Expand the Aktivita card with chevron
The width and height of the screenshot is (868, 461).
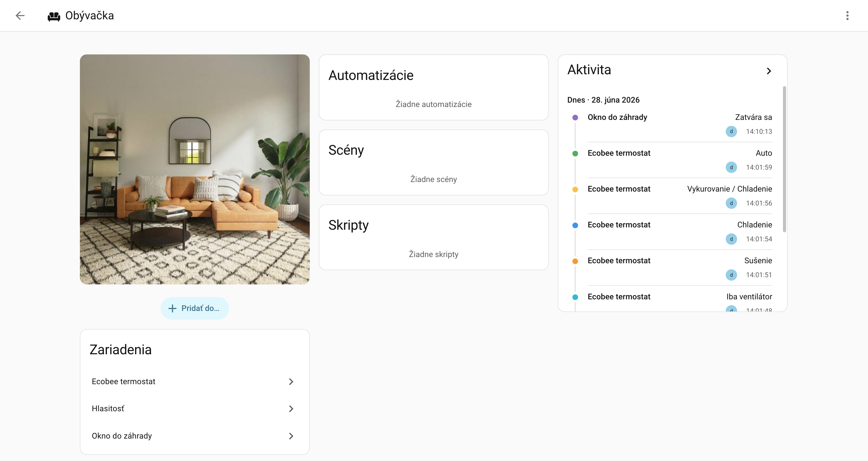[769, 71]
